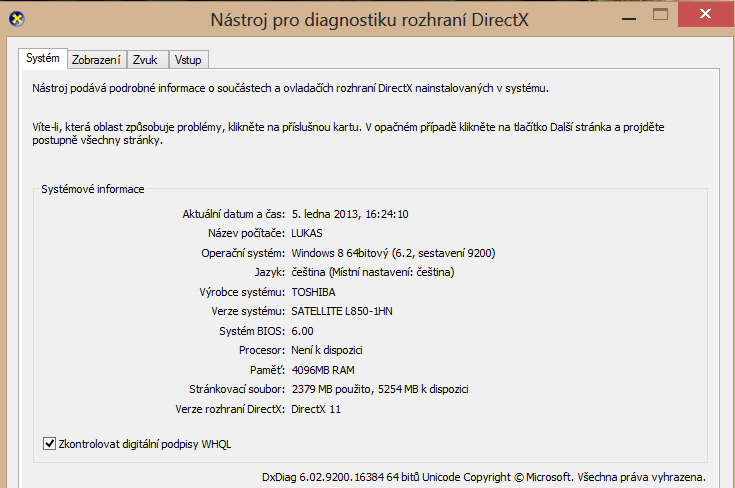Switch to the Systém tab
This screenshot has width=735, height=488.
[x=43, y=58]
